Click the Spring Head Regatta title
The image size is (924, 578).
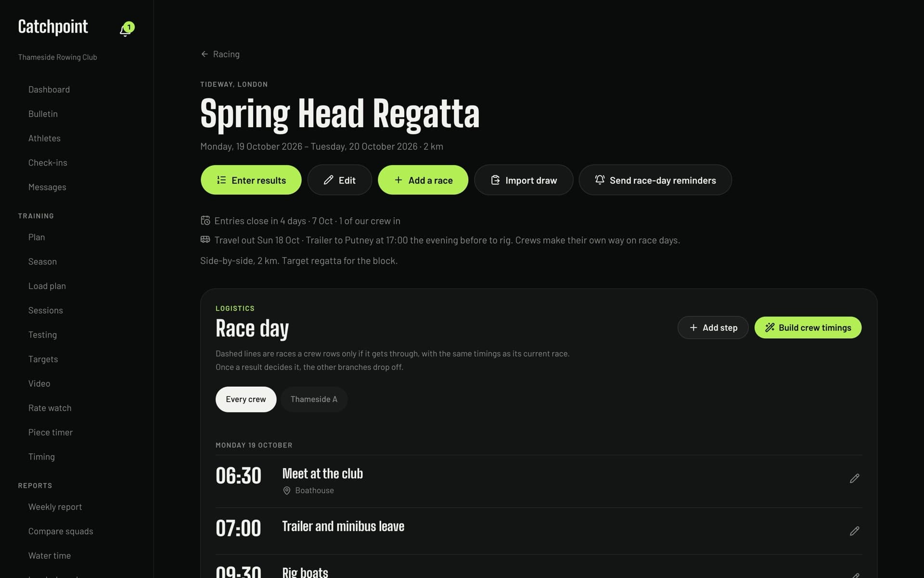340,114
